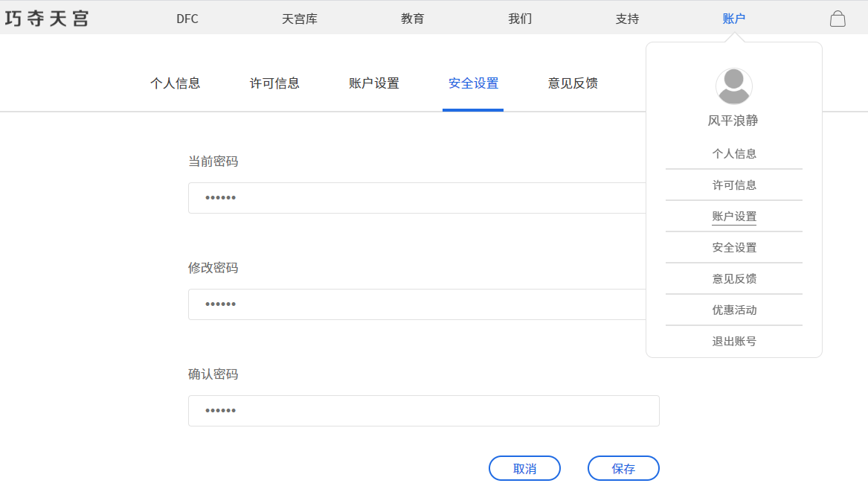This screenshot has height=489, width=868.
Task: Focus the 修改密码 password field
Action: pyautogui.click(x=417, y=304)
